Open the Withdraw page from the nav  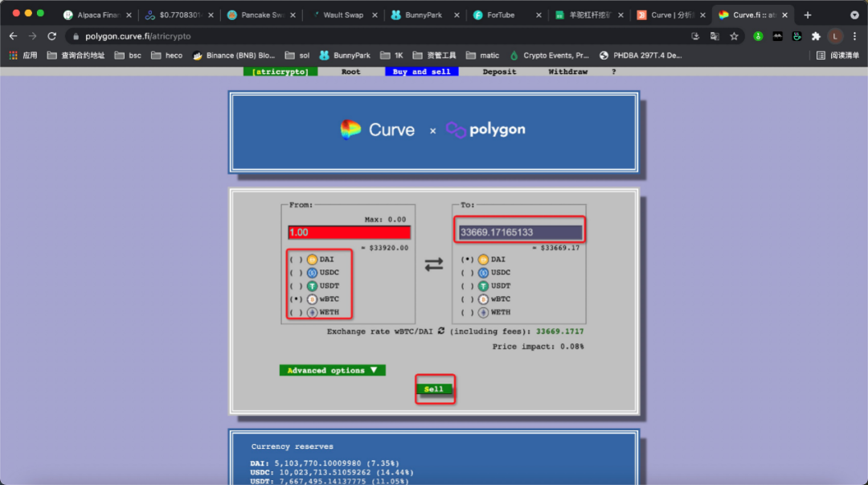tap(567, 72)
